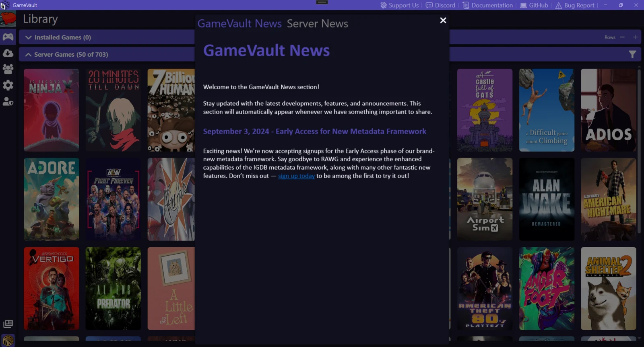The width and height of the screenshot is (644, 347).
Task: Open the 7 Billion Humans cover
Action: click(171, 110)
